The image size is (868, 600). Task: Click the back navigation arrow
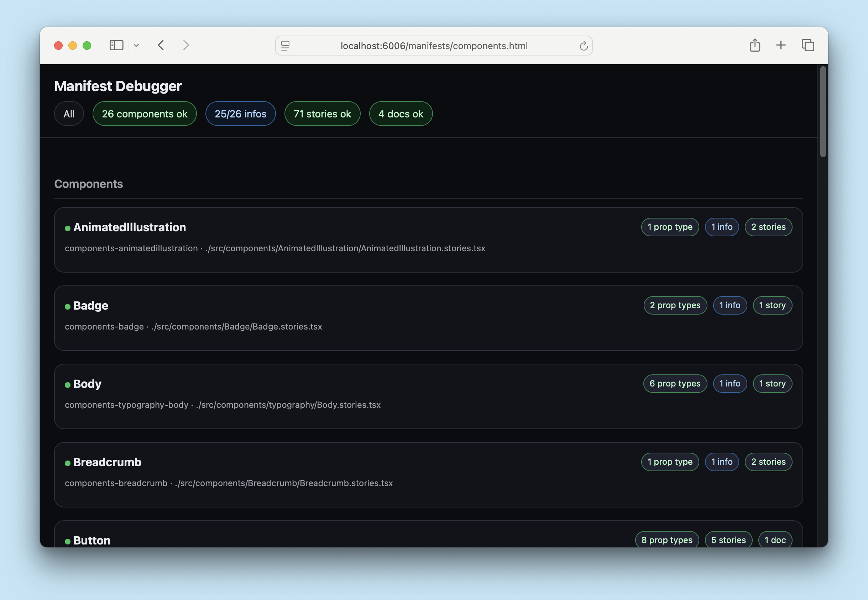161,45
